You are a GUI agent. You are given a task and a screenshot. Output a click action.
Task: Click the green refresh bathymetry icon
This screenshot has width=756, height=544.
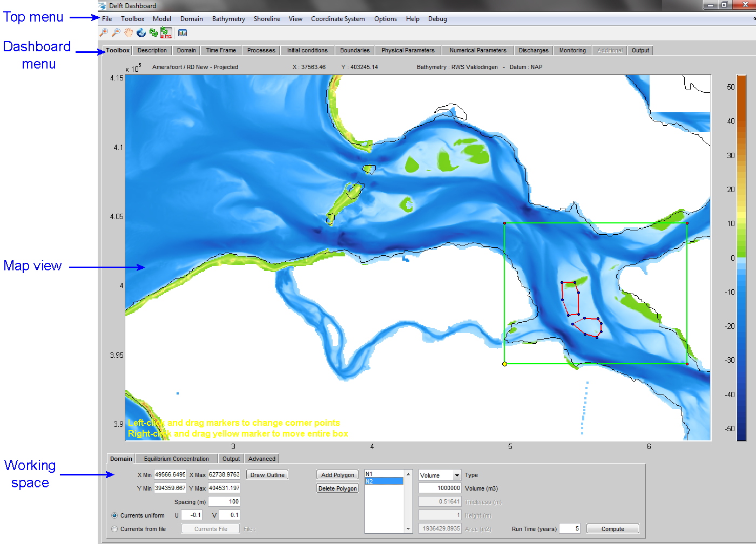click(153, 33)
